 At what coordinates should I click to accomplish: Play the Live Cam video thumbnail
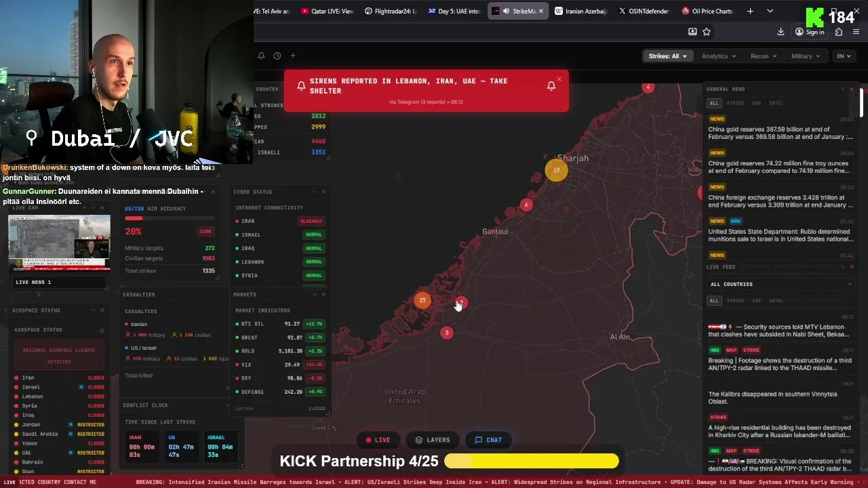(59, 243)
